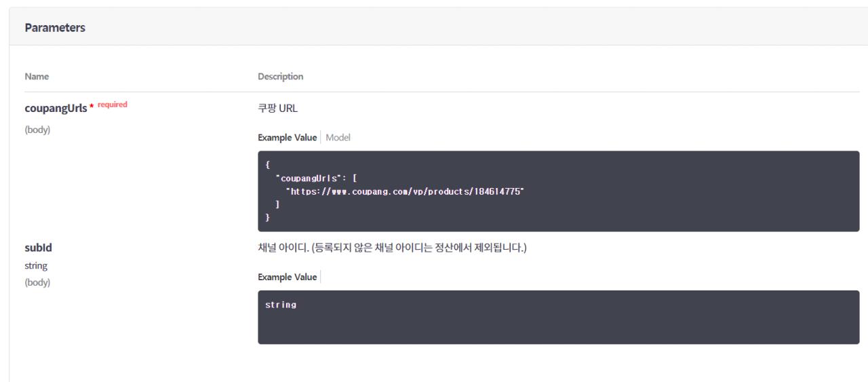This screenshot has height=382, width=868.
Task: Click the Name column header
Action: coord(35,77)
